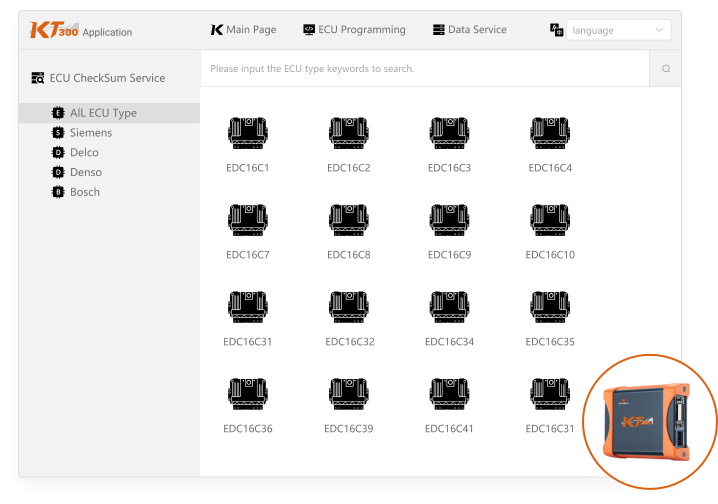Viewport: 718px width, 504px height.
Task: Click the EDC16C1 ECU icon
Action: coord(247,132)
